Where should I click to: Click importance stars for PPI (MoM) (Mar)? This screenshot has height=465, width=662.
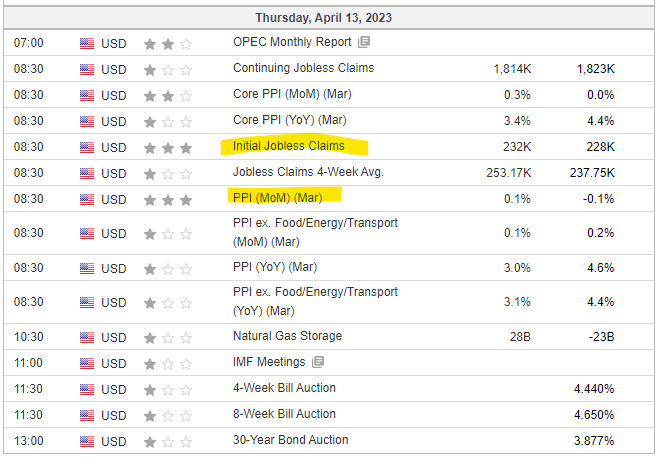[x=168, y=200]
